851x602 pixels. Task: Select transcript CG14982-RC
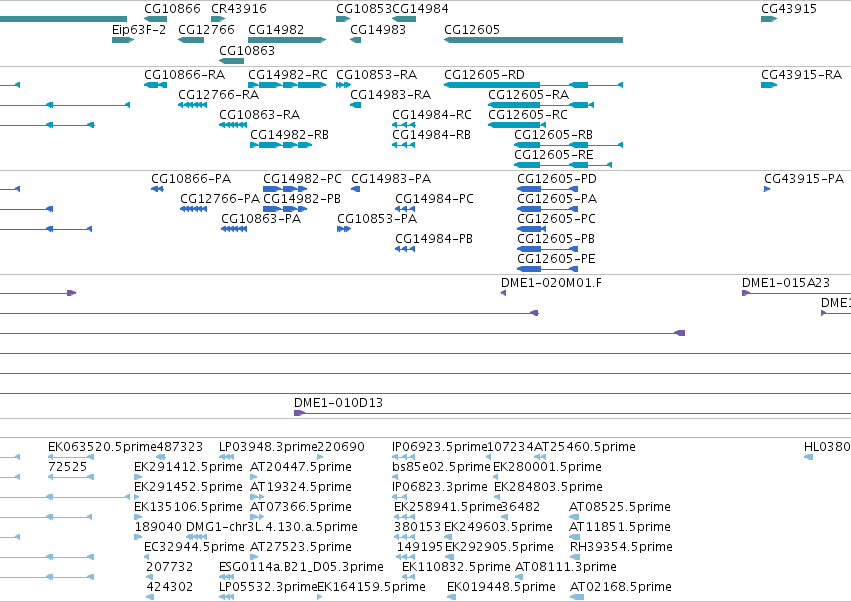point(288,74)
